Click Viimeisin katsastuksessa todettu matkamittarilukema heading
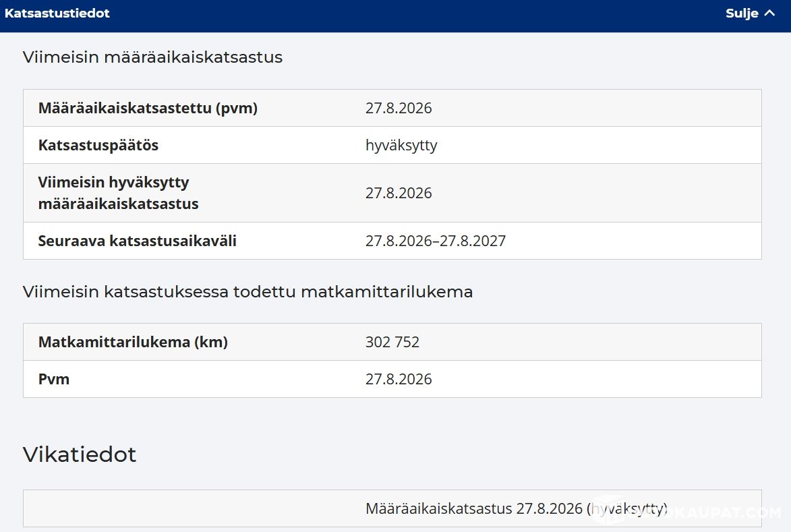 coord(247,291)
